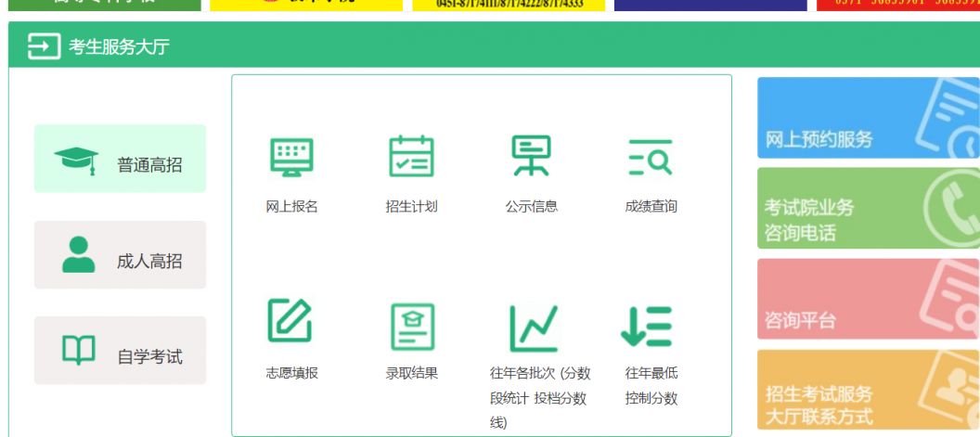Click the 公示信息 text label
The height and width of the screenshot is (437, 980).
coord(531,206)
